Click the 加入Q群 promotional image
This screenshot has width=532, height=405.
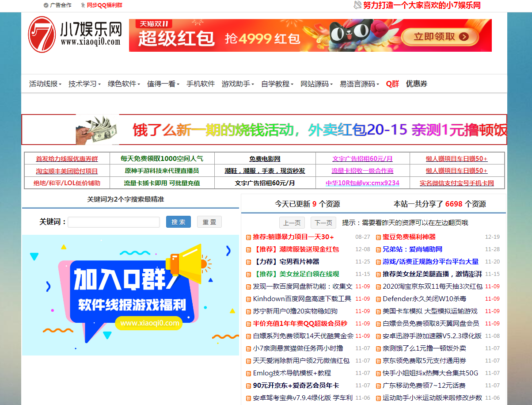coord(130,295)
